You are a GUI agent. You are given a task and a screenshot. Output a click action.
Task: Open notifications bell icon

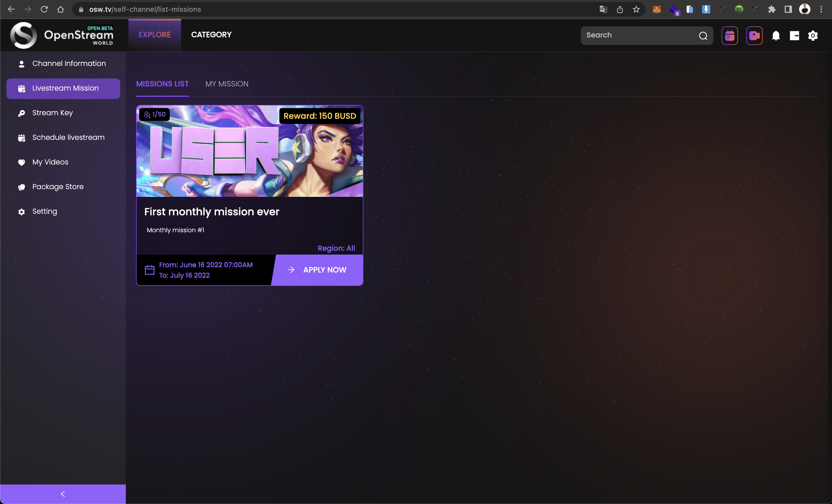tap(776, 35)
